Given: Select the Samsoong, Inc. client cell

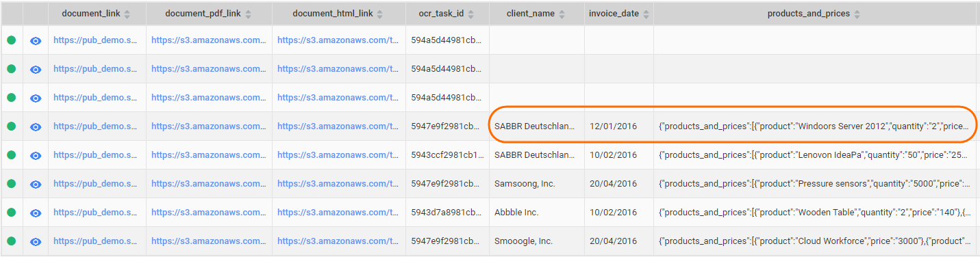Looking at the screenshot, I should pyautogui.click(x=536, y=184).
